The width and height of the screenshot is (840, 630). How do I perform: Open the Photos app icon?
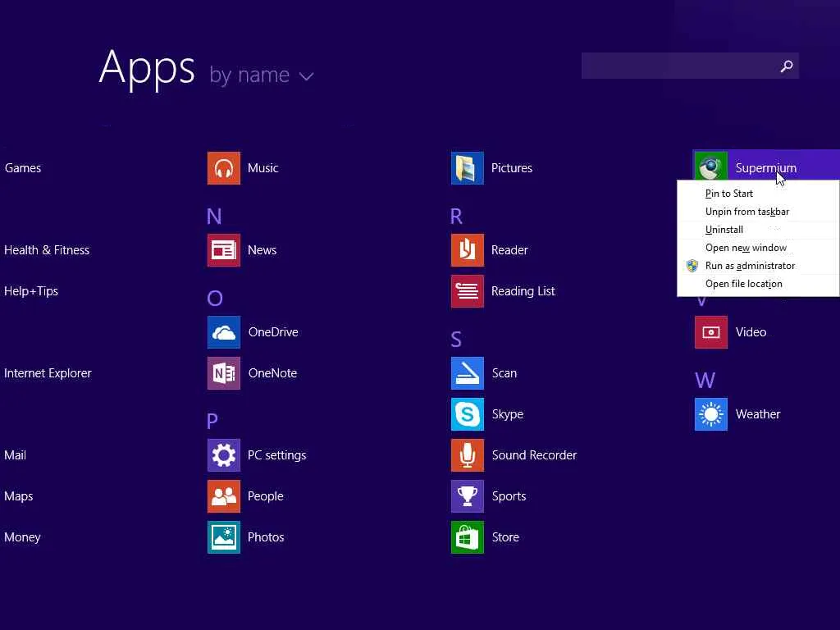tap(223, 537)
